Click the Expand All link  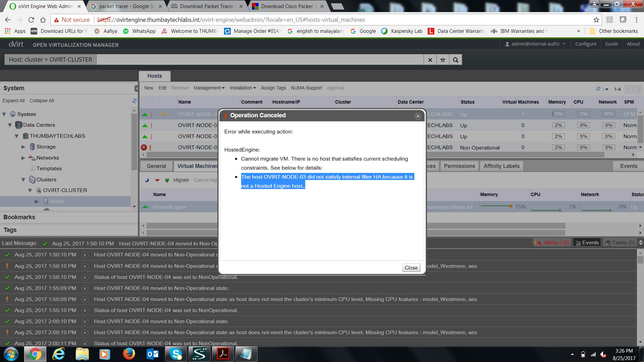point(13,101)
